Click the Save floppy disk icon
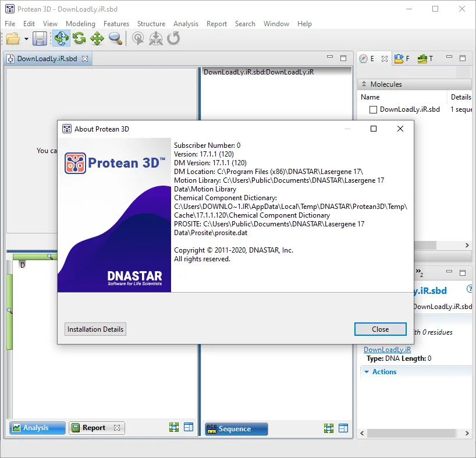Screen dimensions: 476x458 click(40, 38)
